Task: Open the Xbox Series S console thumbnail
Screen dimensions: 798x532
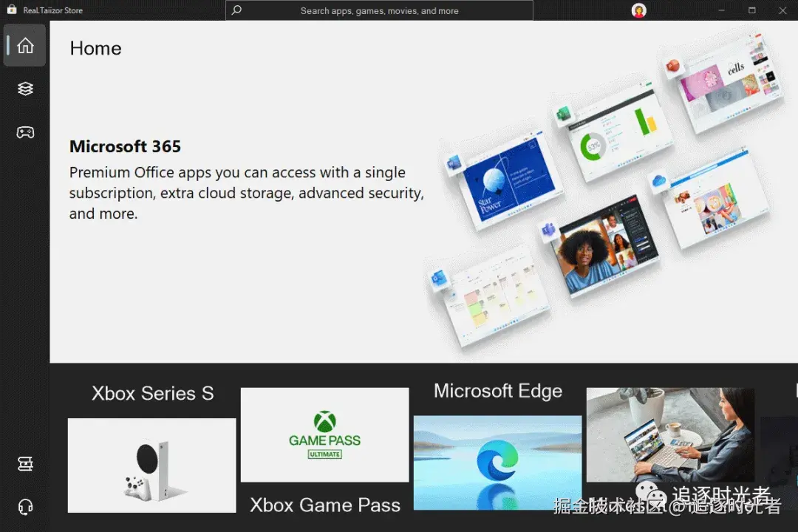Action: click(151, 465)
